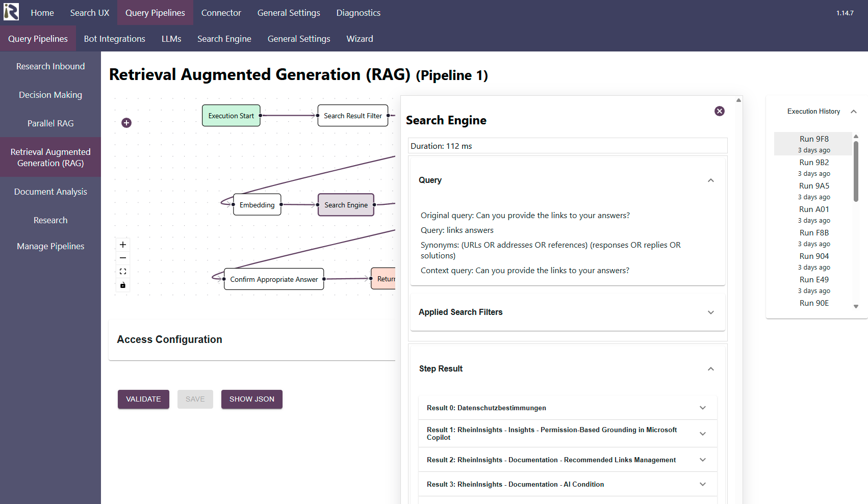Collapse the Step Result section
This screenshot has width=868, height=504.
pyautogui.click(x=710, y=369)
